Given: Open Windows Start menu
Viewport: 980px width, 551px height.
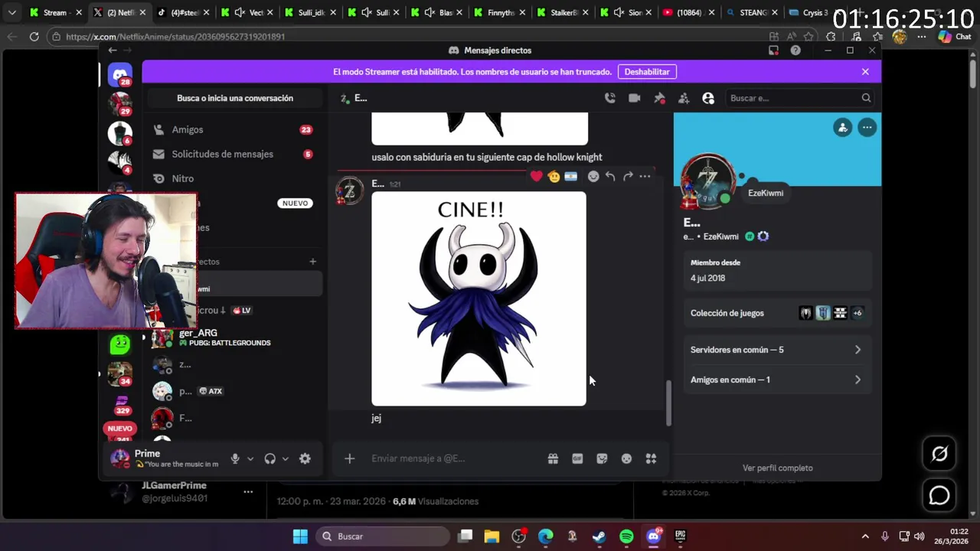Looking at the screenshot, I should click(x=300, y=536).
